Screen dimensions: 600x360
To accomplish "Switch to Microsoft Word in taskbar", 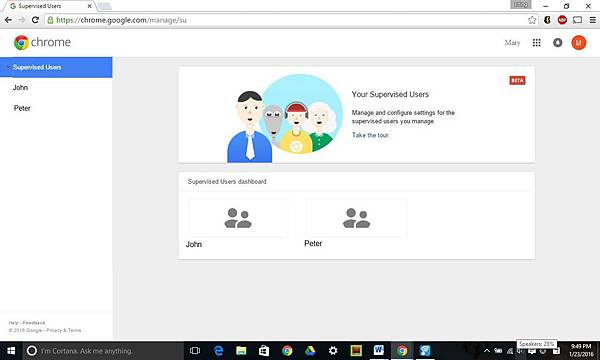I will 379,351.
